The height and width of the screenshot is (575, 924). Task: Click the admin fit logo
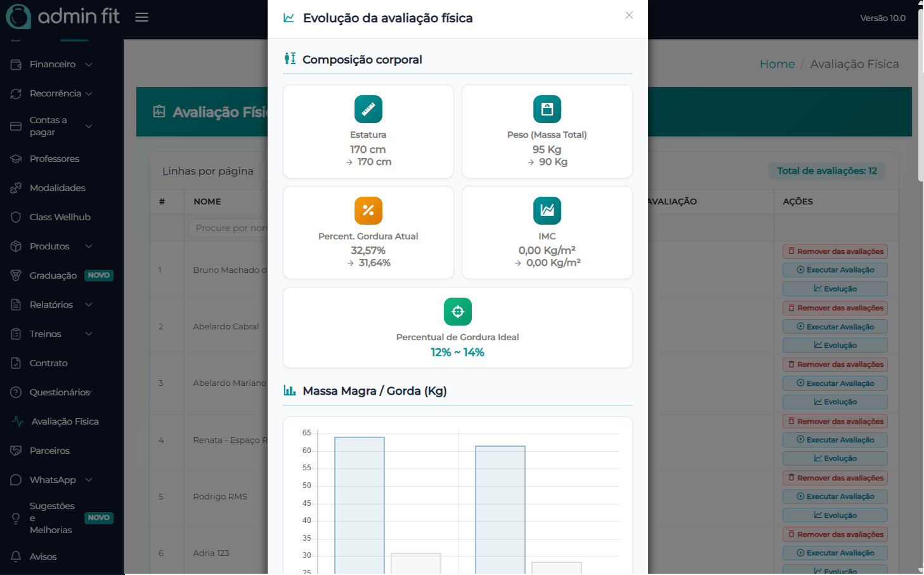click(62, 17)
